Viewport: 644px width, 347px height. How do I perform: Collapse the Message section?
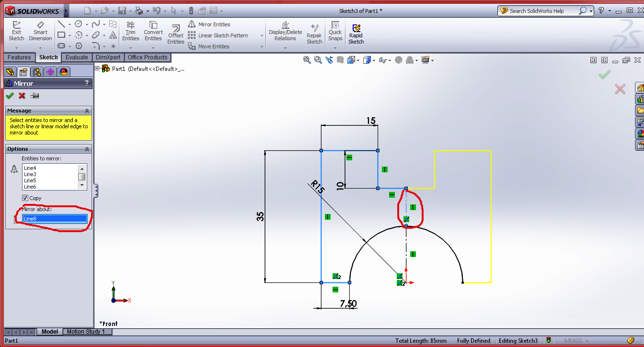[x=87, y=111]
